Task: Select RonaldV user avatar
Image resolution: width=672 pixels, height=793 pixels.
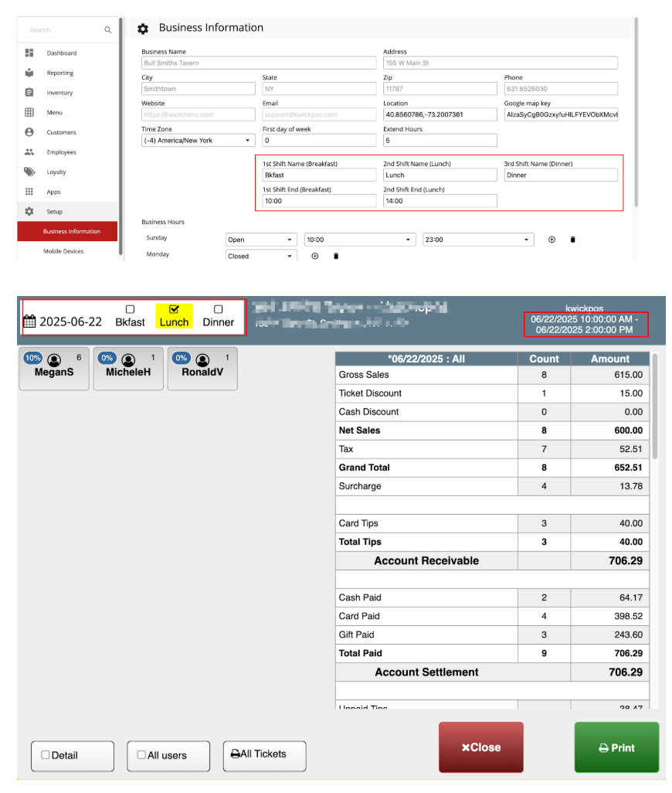Action: point(202,360)
